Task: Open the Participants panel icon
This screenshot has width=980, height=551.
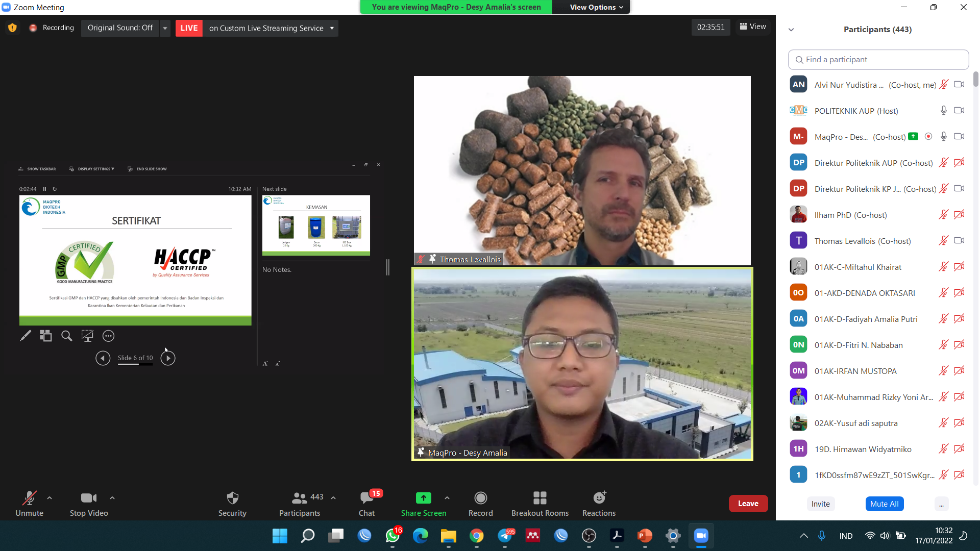Action: (300, 497)
